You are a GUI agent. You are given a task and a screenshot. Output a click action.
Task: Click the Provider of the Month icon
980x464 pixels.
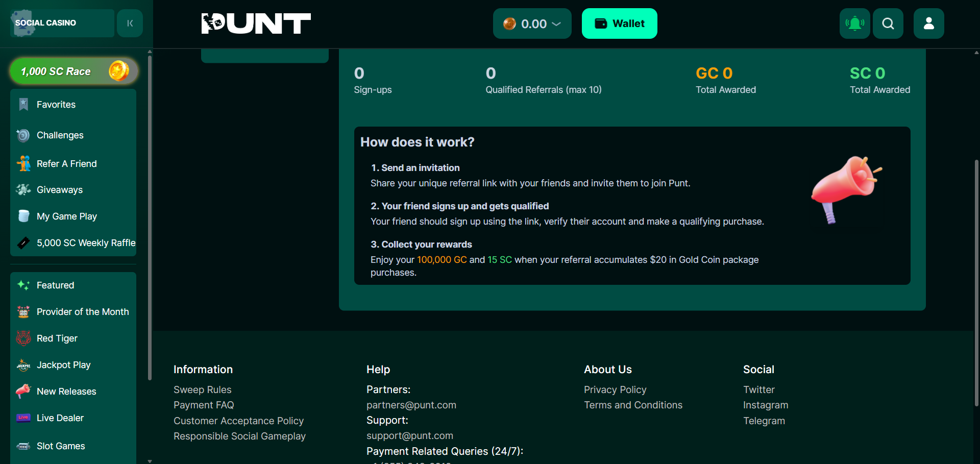click(x=23, y=312)
